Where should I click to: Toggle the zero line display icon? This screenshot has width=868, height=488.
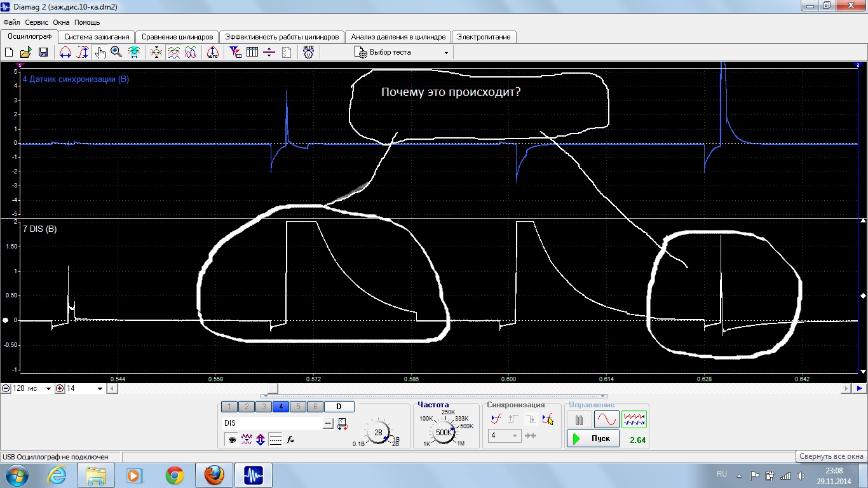275,439
